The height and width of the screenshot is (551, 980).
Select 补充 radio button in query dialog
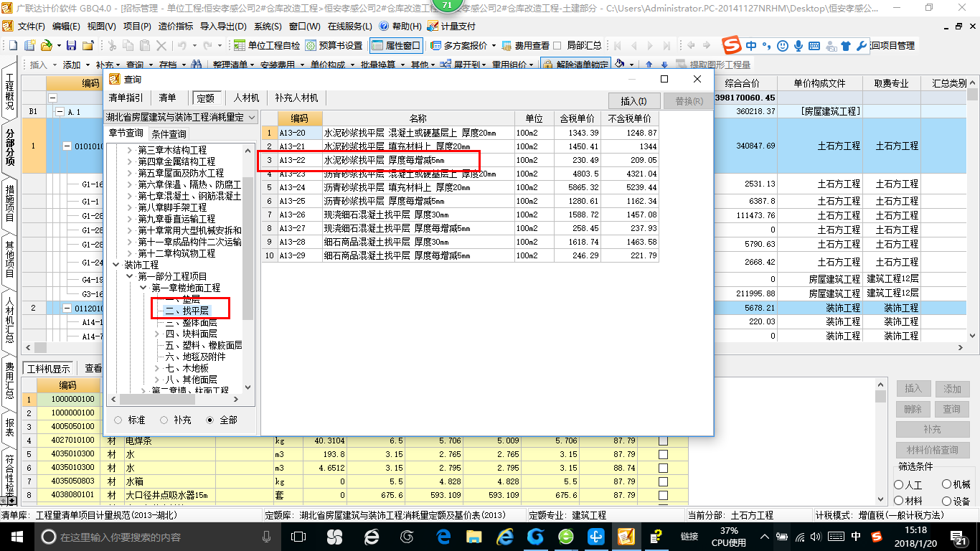(164, 420)
